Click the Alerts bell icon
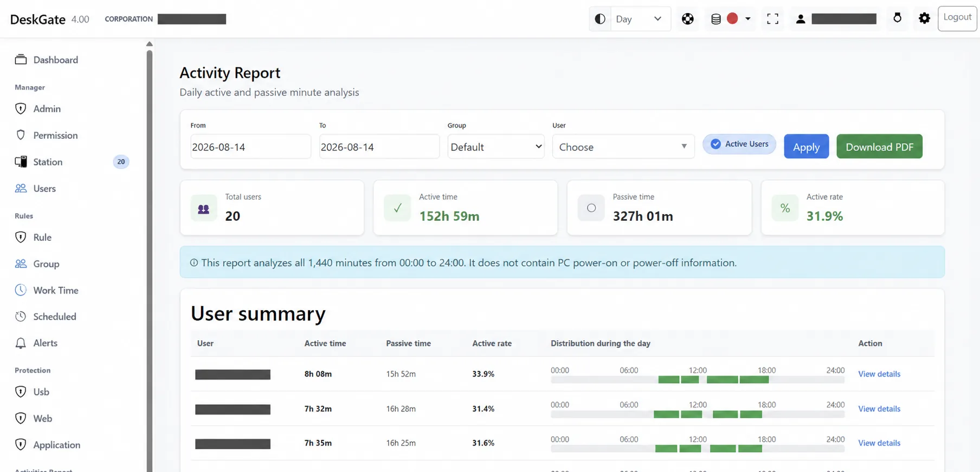 pyautogui.click(x=21, y=343)
